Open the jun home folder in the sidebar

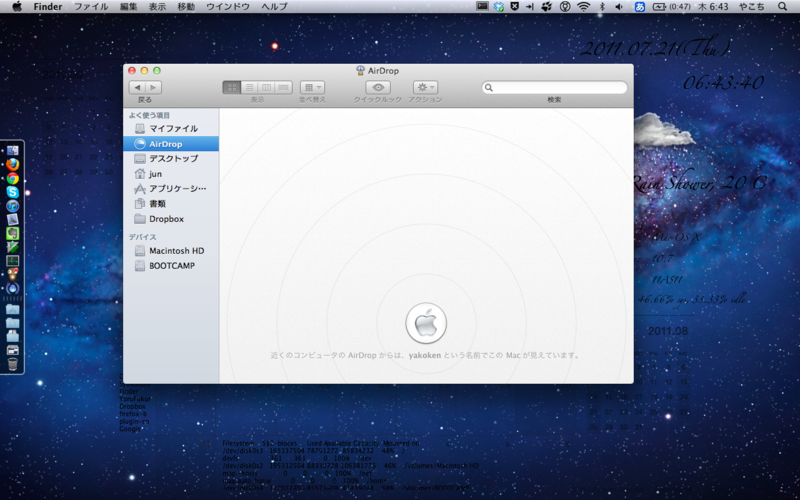click(171, 174)
